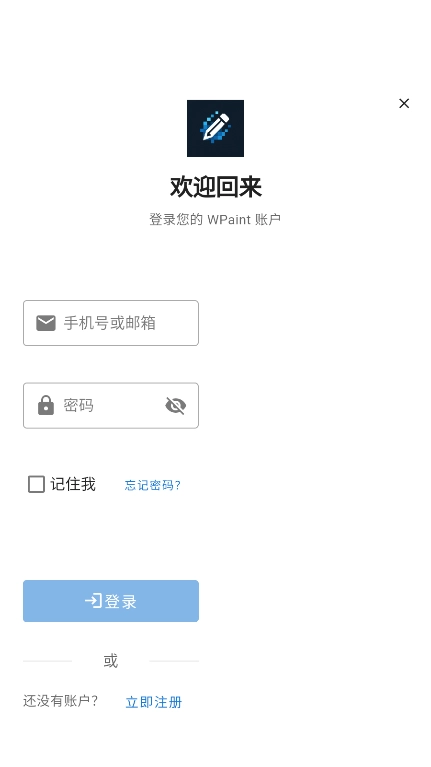Focus the 手机号或邮箱 input field
This screenshot has height=767, width=431.
(111, 323)
